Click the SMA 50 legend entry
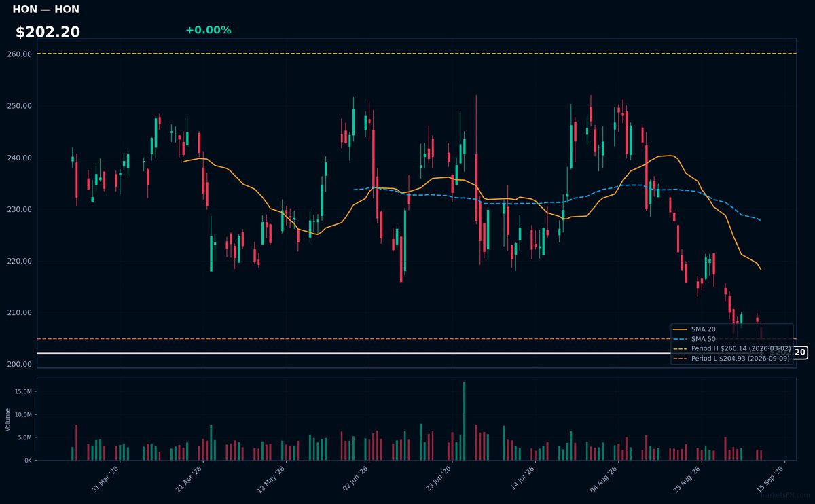The image size is (815, 504). point(694,339)
